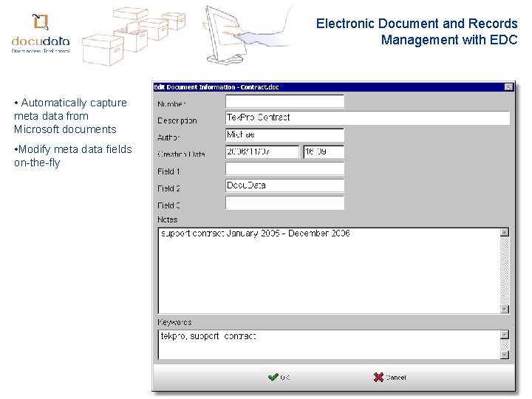Click the Author field showing Michael
The image size is (532, 399).
click(284, 134)
